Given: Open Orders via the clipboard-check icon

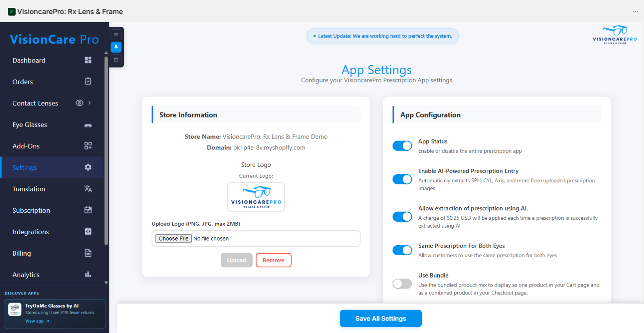Looking at the screenshot, I should [x=88, y=81].
